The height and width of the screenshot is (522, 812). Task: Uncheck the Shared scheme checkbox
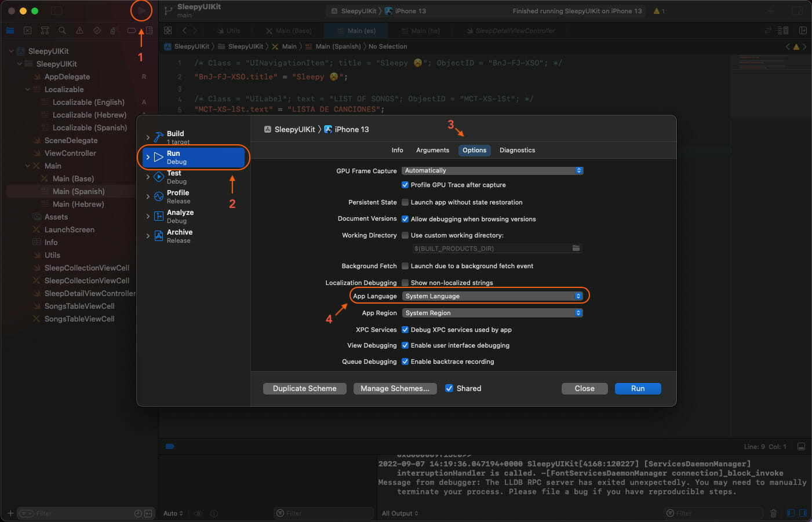pos(449,389)
